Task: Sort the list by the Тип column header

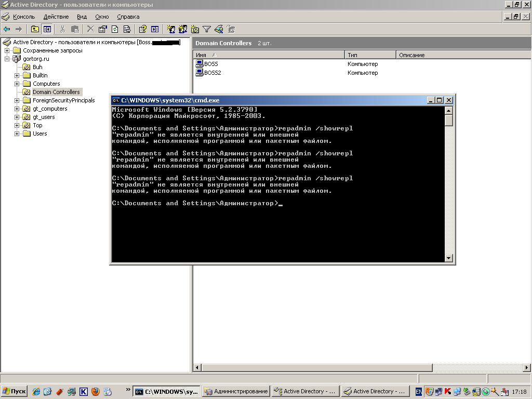Action: tap(370, 55)
